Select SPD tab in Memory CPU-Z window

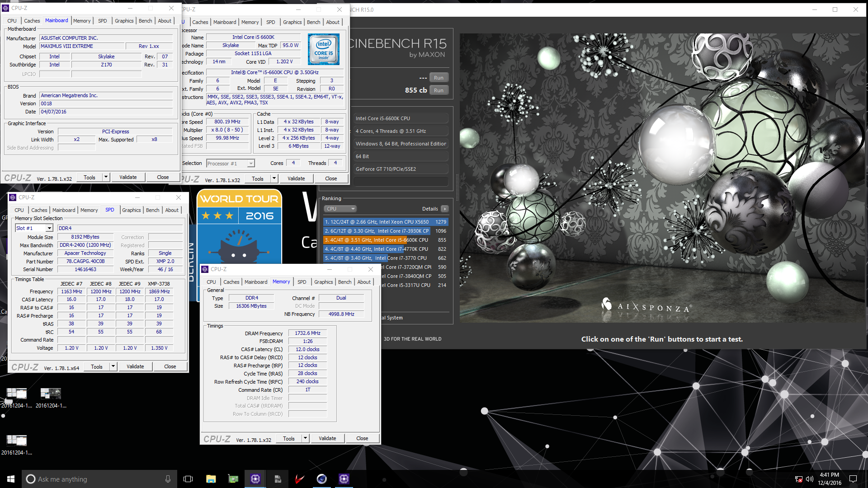click(302, 282)
